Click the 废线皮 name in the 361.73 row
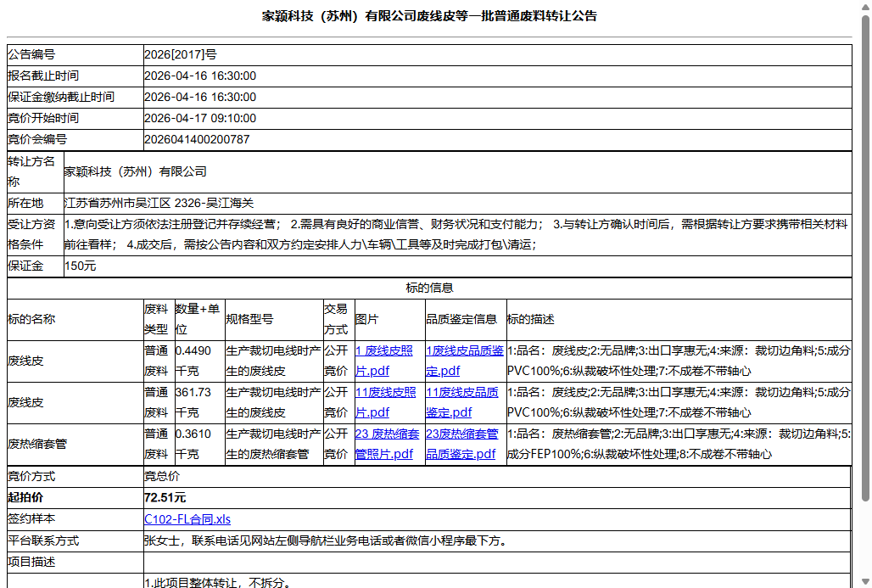 coord(25,402)
